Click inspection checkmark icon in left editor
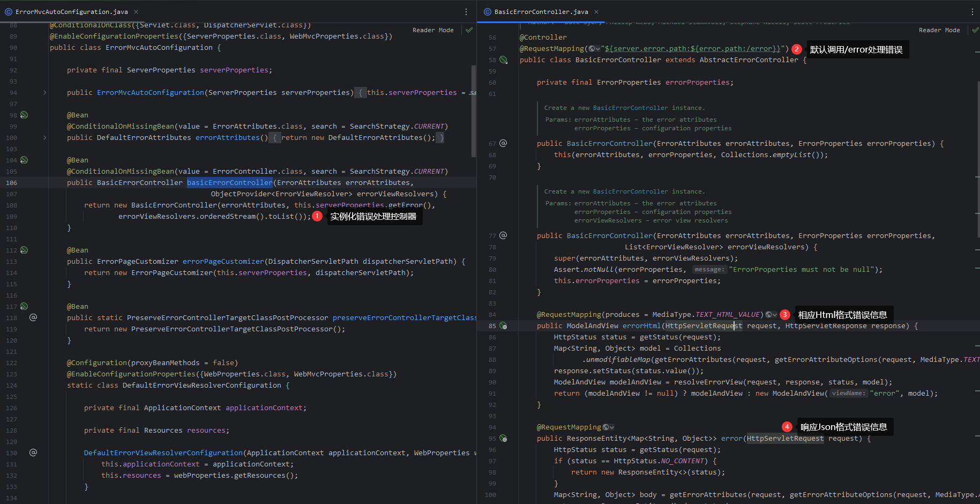The width and height of the screenshot is (980, 504). (x=469, y=30)
